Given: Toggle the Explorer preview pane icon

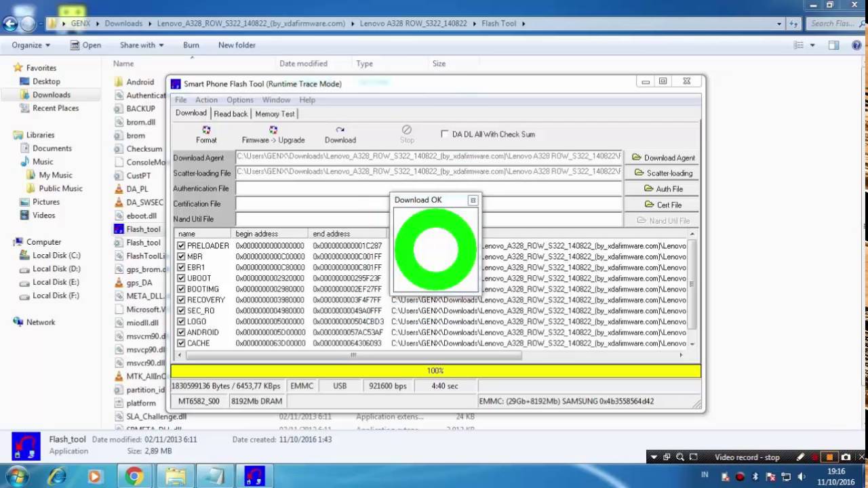Looking at the screenshot, I should (x=833, y=45).
